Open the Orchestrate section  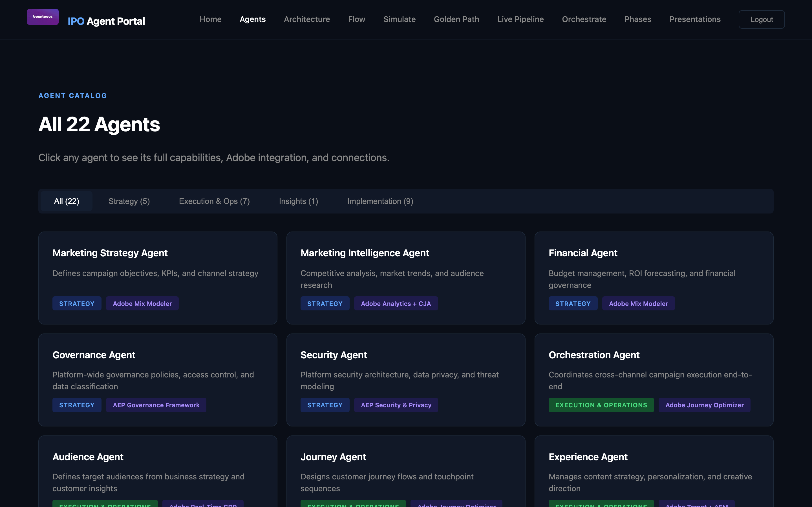pyautogui.click(x=584, y=19)
